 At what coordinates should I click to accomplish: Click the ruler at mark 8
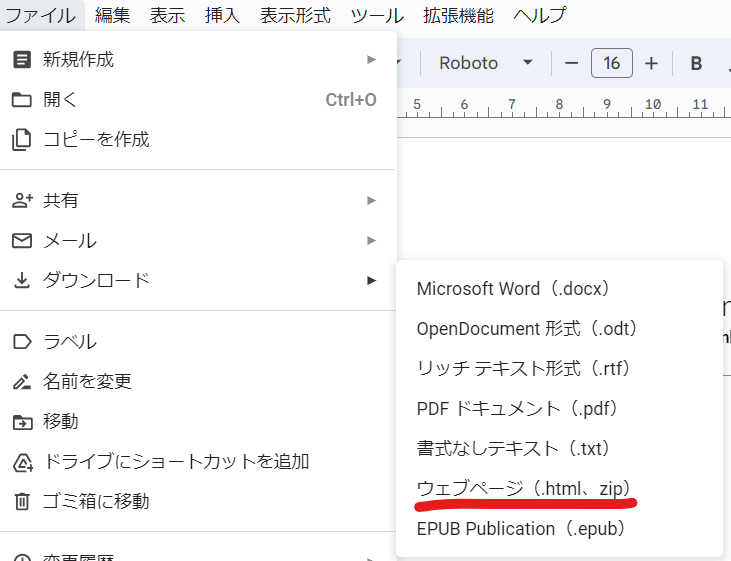[x=559, y=105]
